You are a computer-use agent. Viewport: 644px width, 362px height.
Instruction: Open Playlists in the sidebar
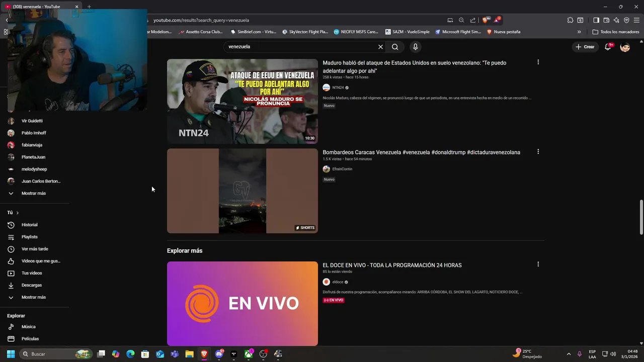pos(30,237)
